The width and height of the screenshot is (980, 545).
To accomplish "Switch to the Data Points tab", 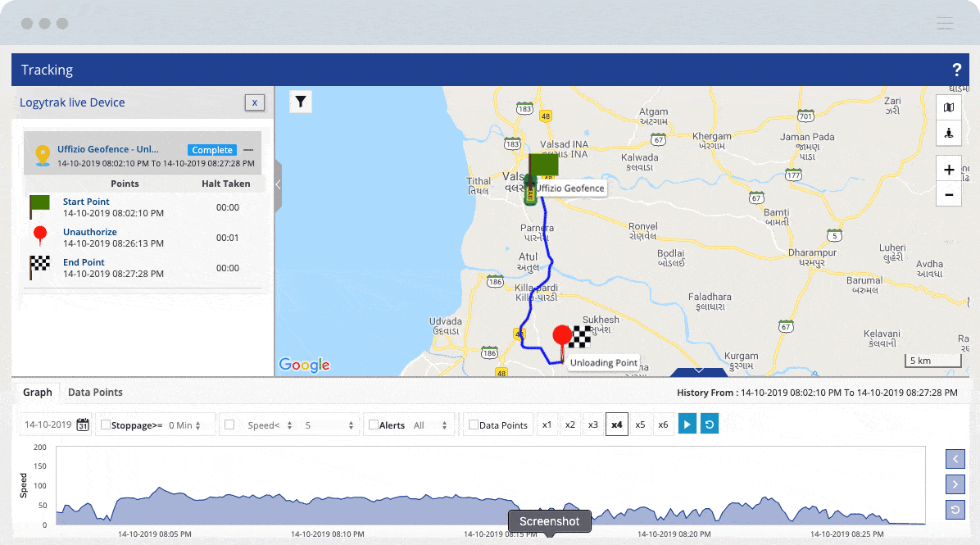I will 95,393.
